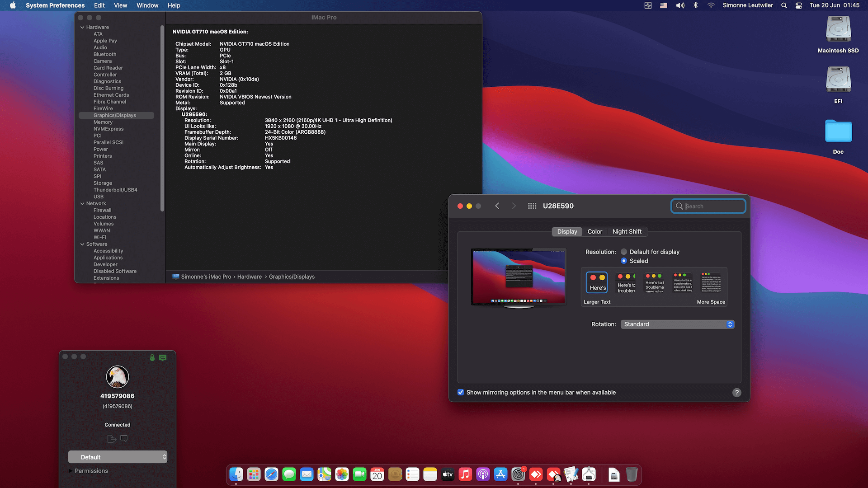The image size is (868, 488).
Task: Open the App Store from the Dock
Action: (500, 474)
